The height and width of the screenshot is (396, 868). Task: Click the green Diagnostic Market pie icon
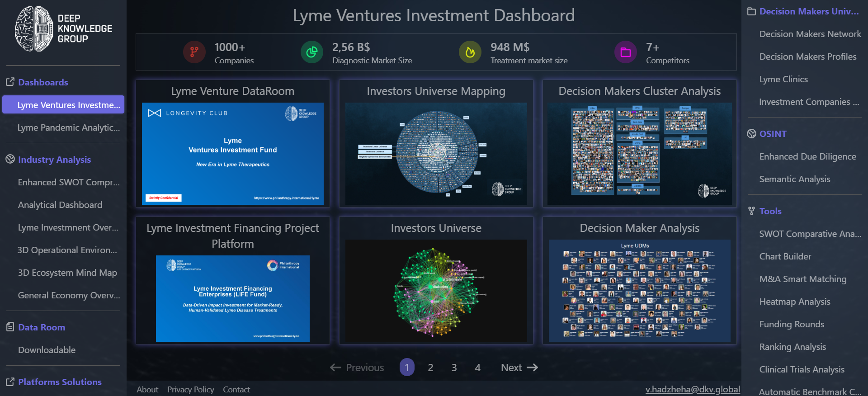[311, 52]
